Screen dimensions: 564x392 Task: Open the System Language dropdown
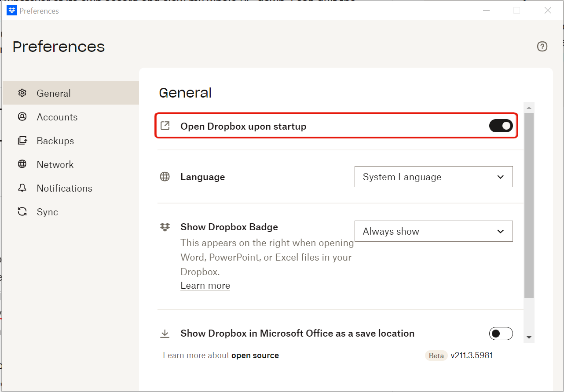434,177
